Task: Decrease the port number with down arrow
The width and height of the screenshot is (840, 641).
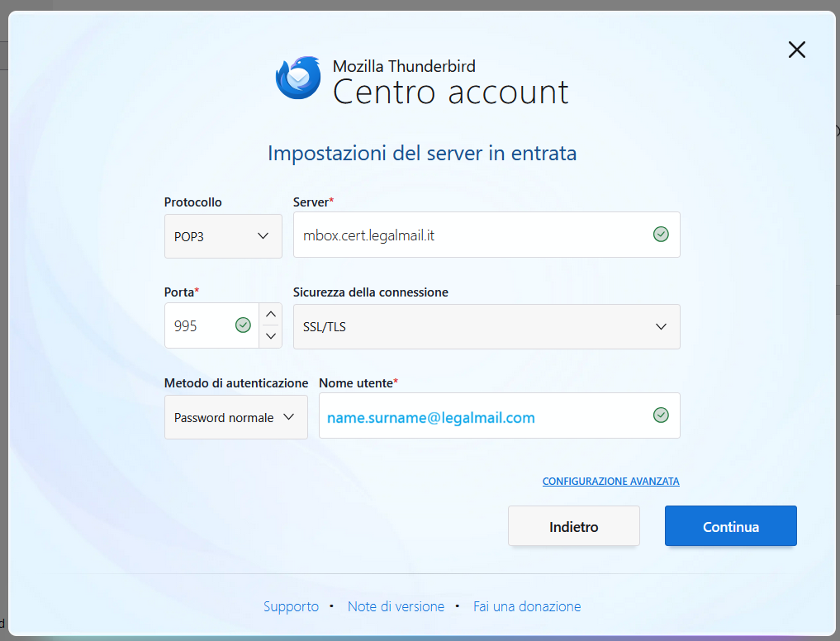Action: [x=270, y=336]
